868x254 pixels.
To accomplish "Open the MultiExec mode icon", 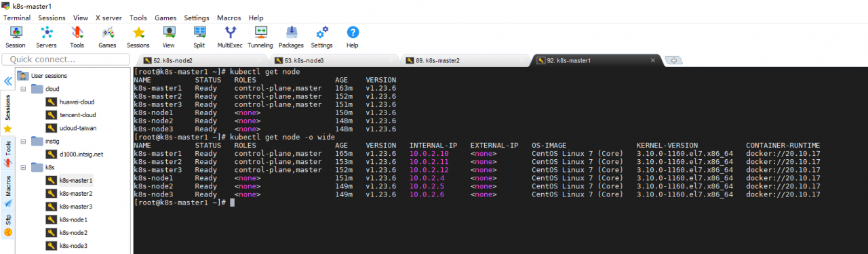I will [230, 37].
